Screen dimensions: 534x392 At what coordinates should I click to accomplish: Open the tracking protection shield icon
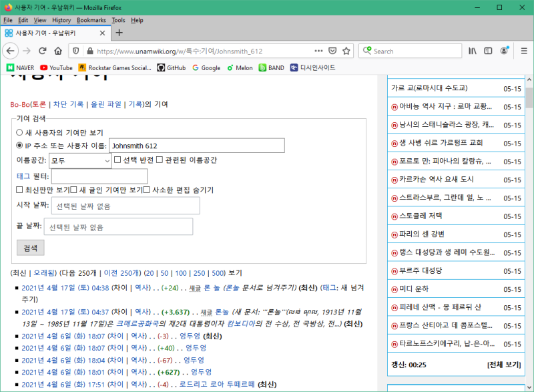click(x=76, y=51)
